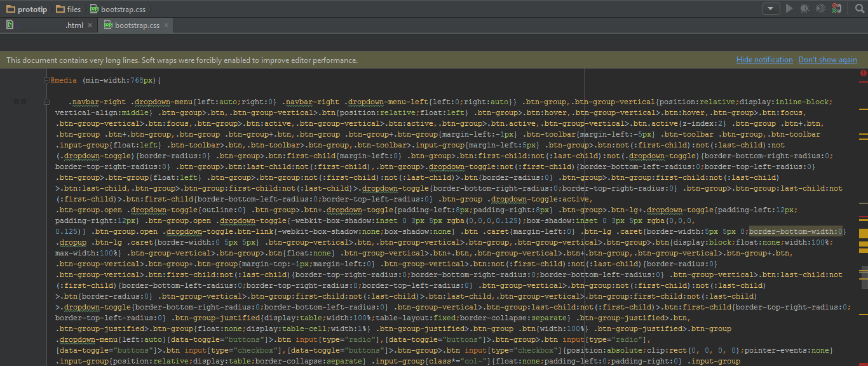This screenshot has height=366, width=868.
Task: Click the very long lines notification message
Action: [182, 60]
